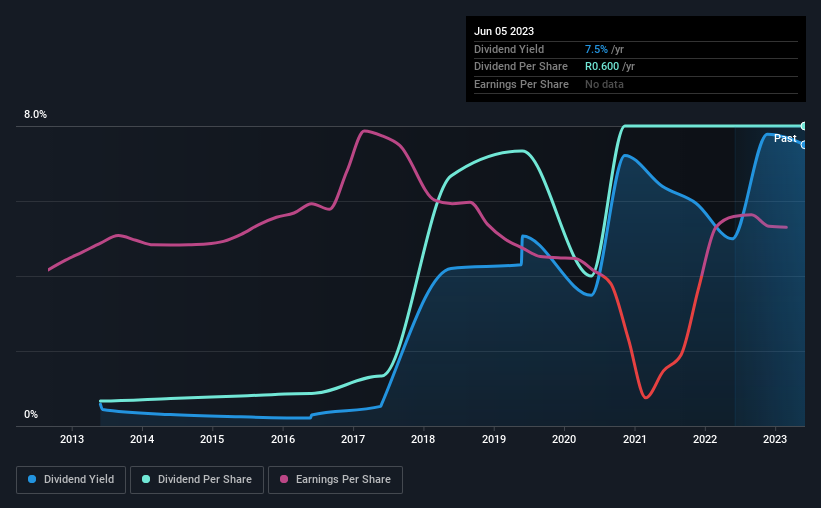Click the Dividend Per Share endpoint marker
This screenshot has width=821, height=508.
(x=803, y=126)
